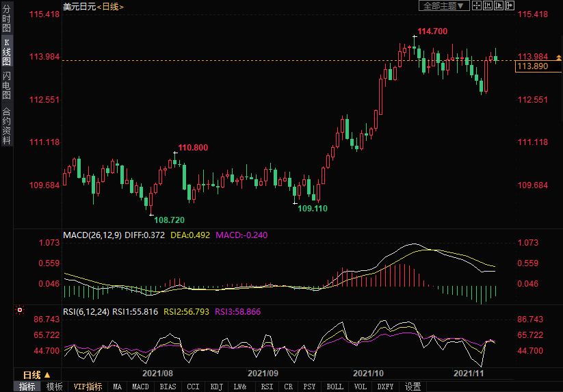Click the orange price alert arrow icon
The width and height of the screenshot is (563, 392).
click(558, 57)
